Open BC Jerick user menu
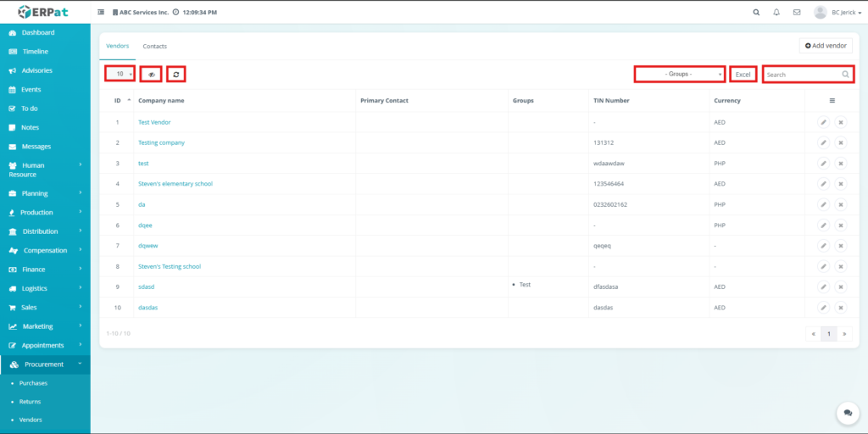 (837, 12)
